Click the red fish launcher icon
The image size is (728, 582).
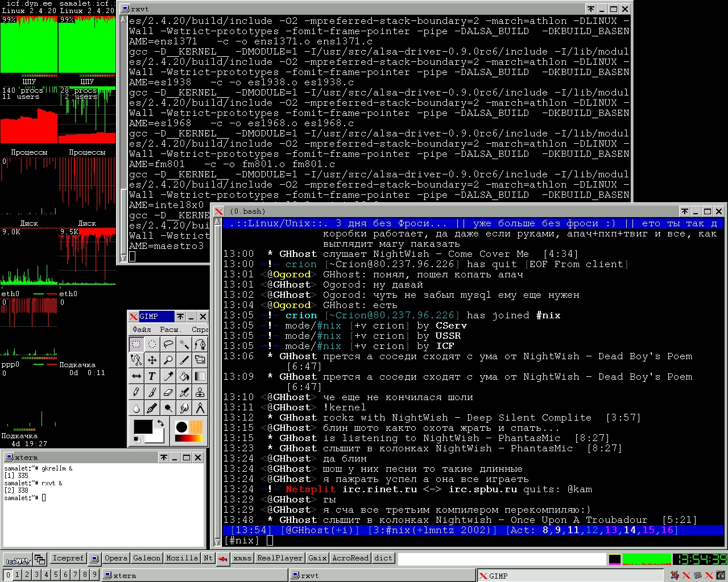click(x=223, y=558)
